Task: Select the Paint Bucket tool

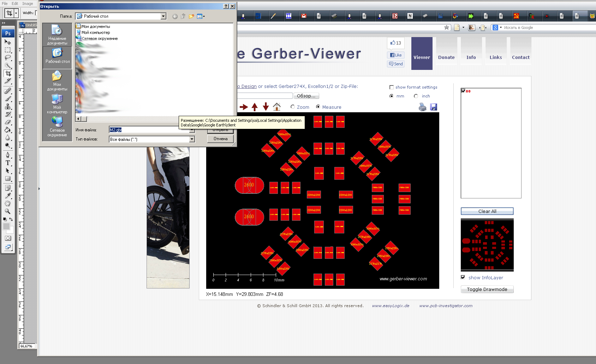Action: [8, 130]
